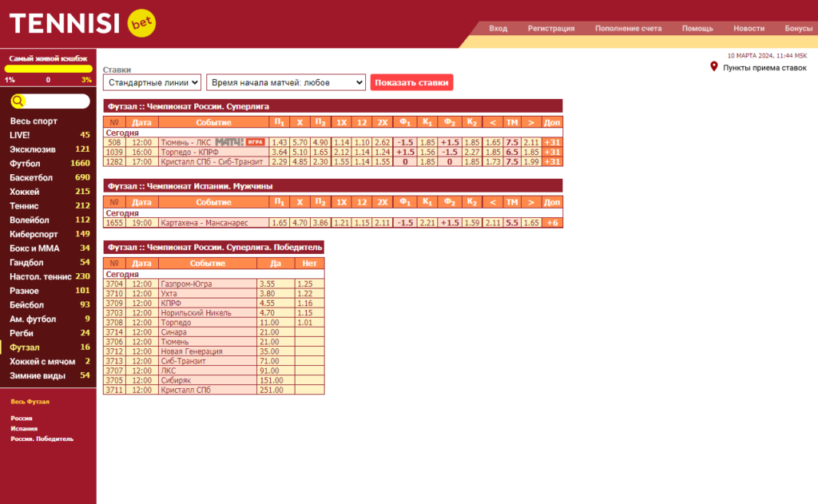Click 2.29 odds in Кристалл СПб row
This screenshot has width=818, height=504.
pos(280,161)
